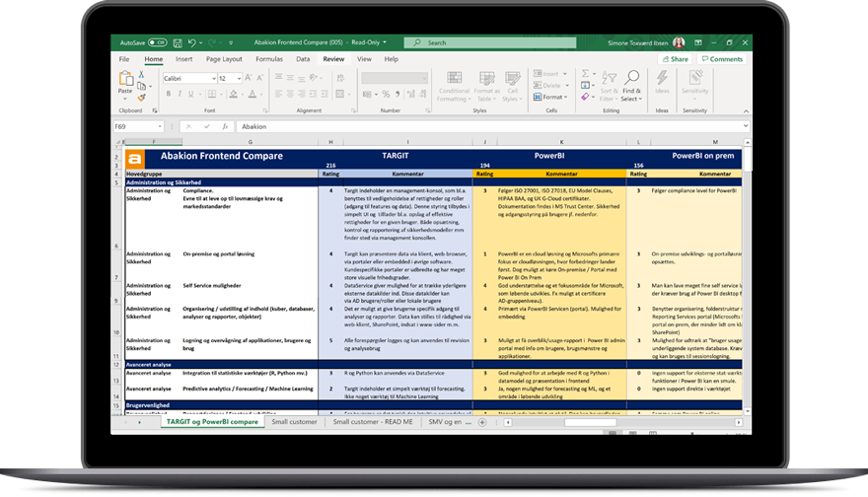Collapse the ribbon with the chevron
The image size is (868, 497).
(746, 111)
